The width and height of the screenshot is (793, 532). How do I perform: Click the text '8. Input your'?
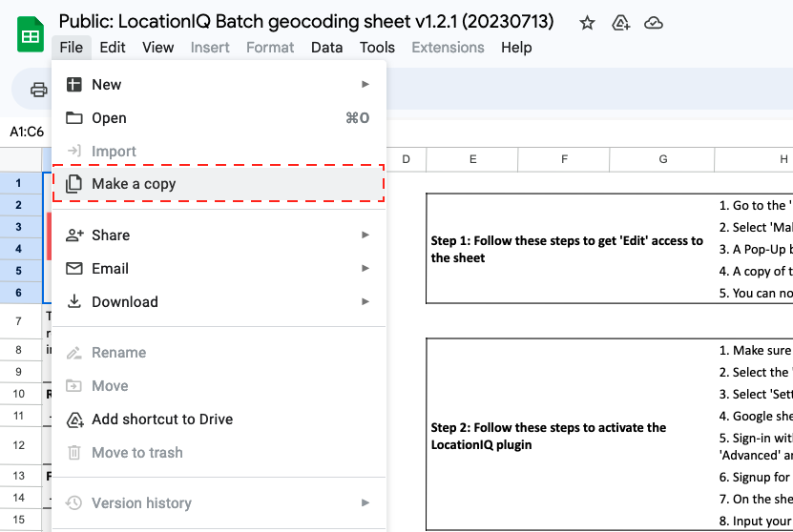(x=755, y=521)
